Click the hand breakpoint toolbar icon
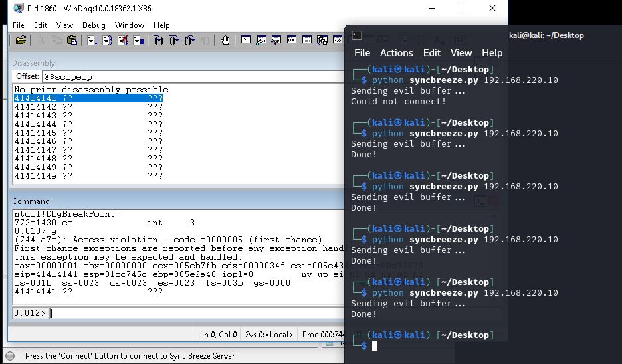The height and width of the screenshot is (364, 622). tap(225, 40)
